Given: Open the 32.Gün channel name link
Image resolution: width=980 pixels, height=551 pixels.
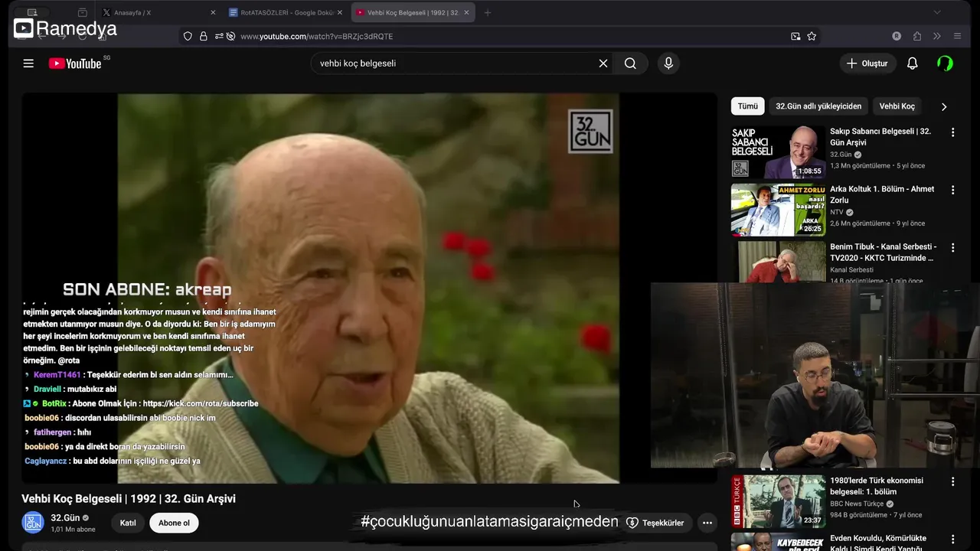Looking at the screenshot, I should coord(65,518).
